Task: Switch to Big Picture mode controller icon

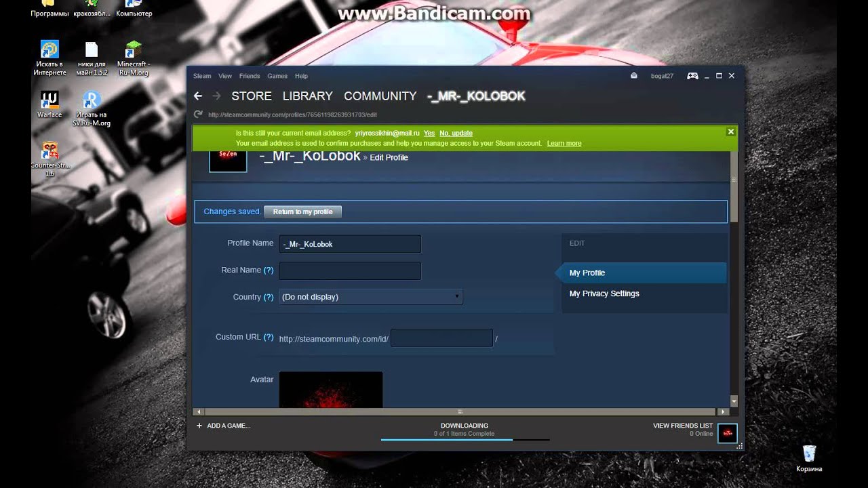Action: click(692, 76)
